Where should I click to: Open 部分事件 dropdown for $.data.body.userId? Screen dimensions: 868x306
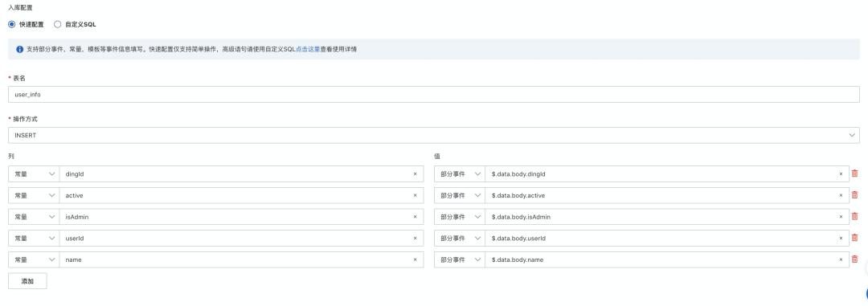pyautogui.click(x=460, y=238)
